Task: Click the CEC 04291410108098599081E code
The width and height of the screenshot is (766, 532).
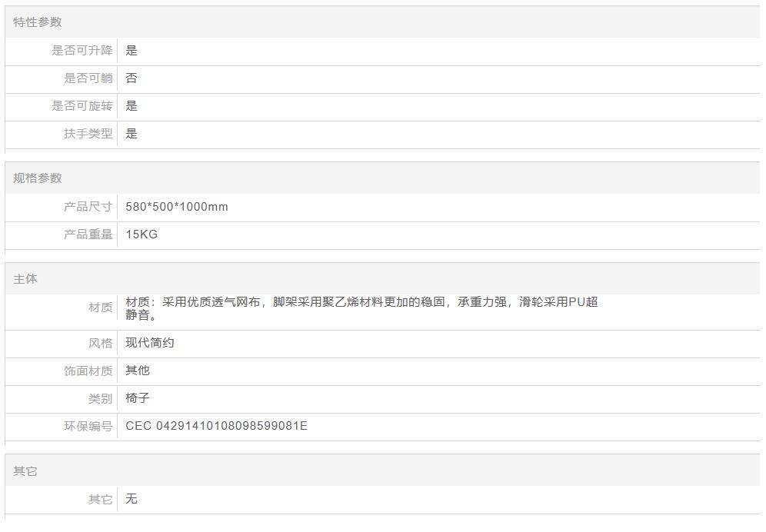Action: pyautogui.click(x=216, y=426)
